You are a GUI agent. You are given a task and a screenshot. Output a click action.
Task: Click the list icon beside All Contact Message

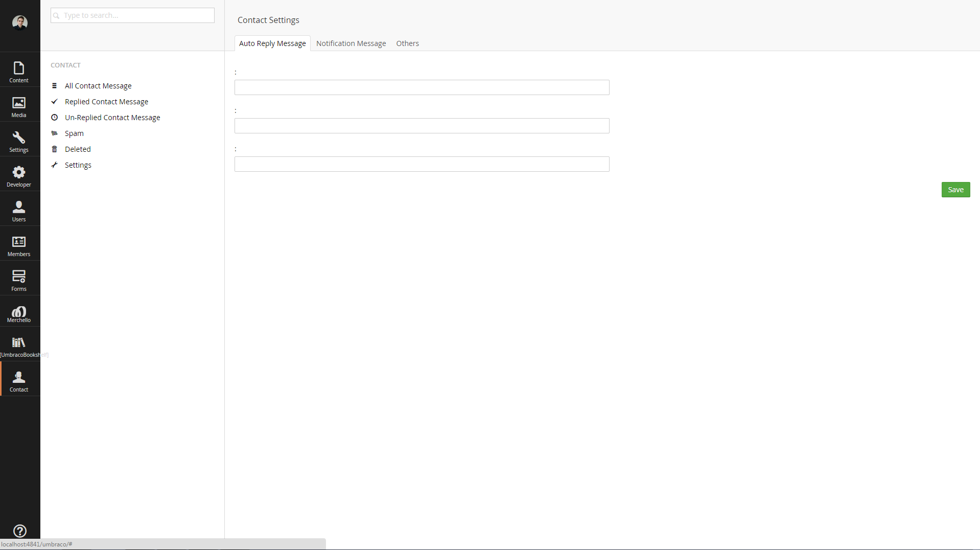point(54,86)
